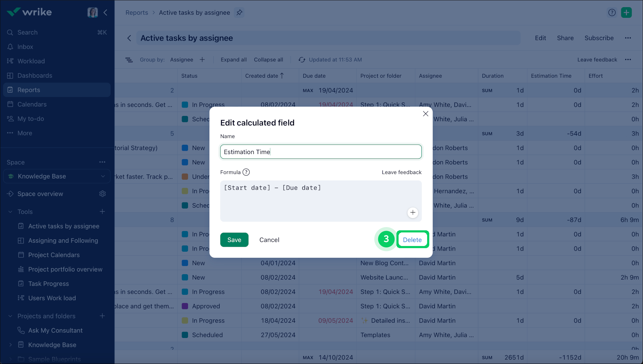Open the Knowledge Base space dropdown
The image size is (643, 364).
point(103,176)
